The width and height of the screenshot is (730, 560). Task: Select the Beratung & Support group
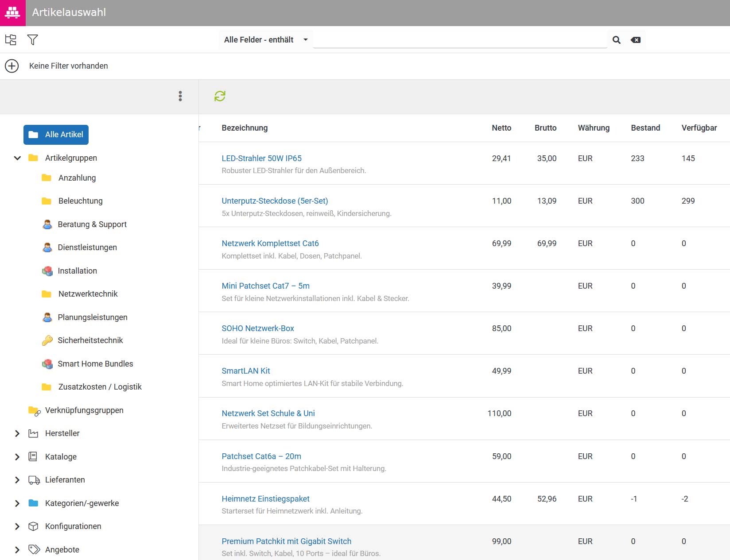(92, 224)
